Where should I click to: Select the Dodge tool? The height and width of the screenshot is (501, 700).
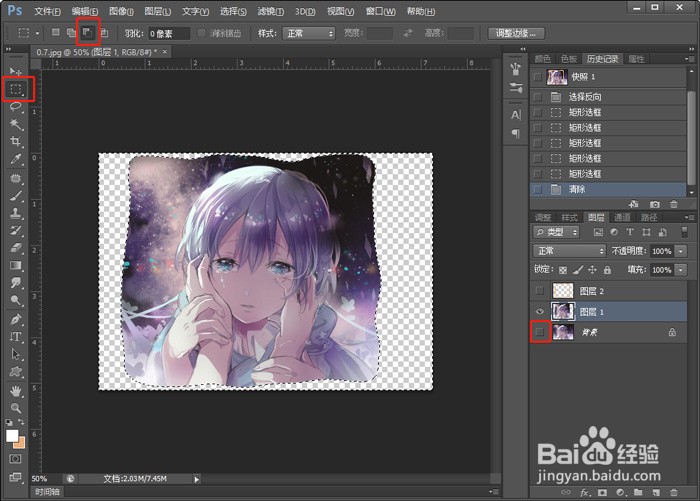tap(16, 300)
